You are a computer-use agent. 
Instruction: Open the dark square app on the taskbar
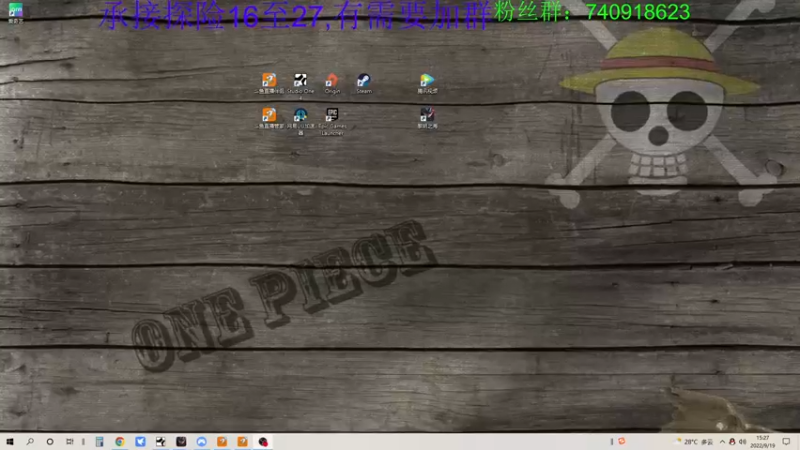pyautogui.click(x=181, y=442)
